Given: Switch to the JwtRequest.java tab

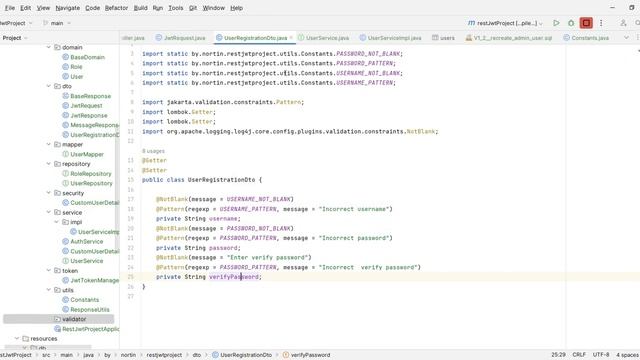Looking at the screenshot, I should (x=180, y=38).
